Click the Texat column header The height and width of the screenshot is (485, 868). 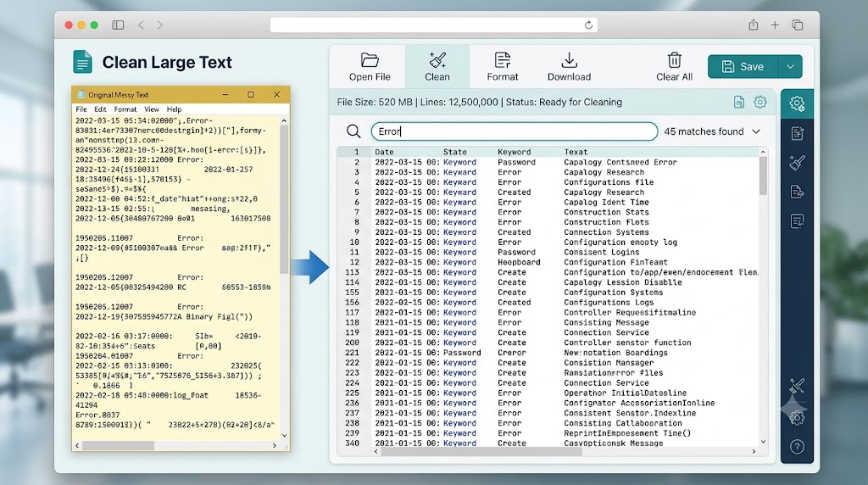click(x=576, y=152)
